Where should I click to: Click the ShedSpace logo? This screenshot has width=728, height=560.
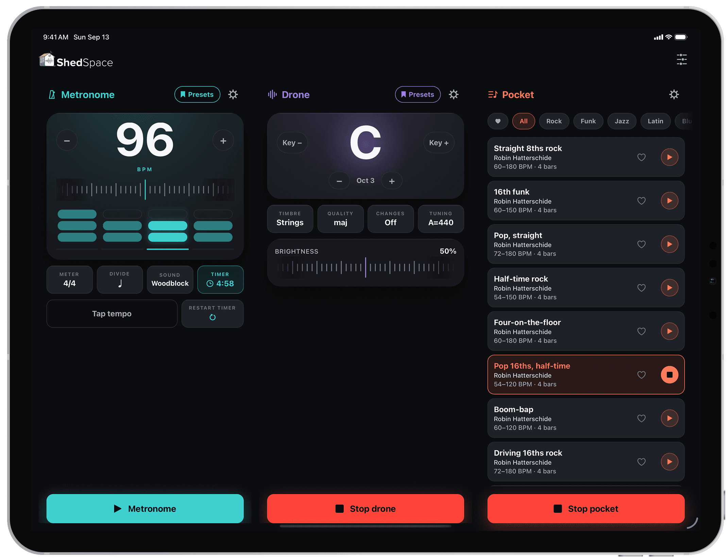[x=76, y=60]
